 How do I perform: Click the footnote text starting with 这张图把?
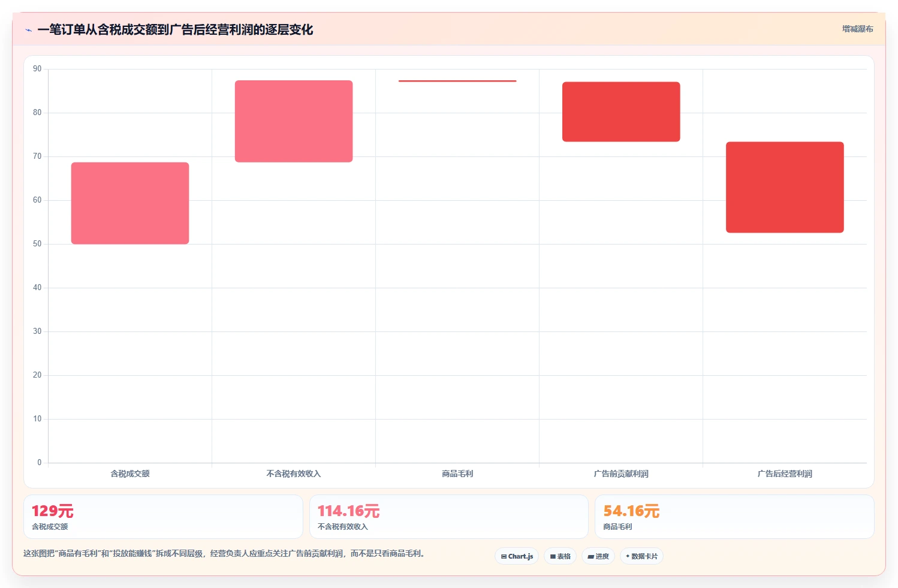tap(224, 553)
